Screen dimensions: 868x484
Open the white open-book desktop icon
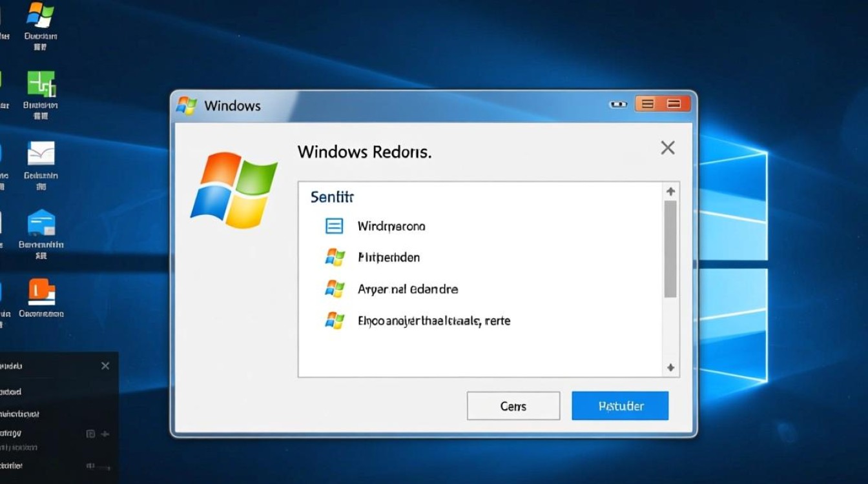coord(41,154)
